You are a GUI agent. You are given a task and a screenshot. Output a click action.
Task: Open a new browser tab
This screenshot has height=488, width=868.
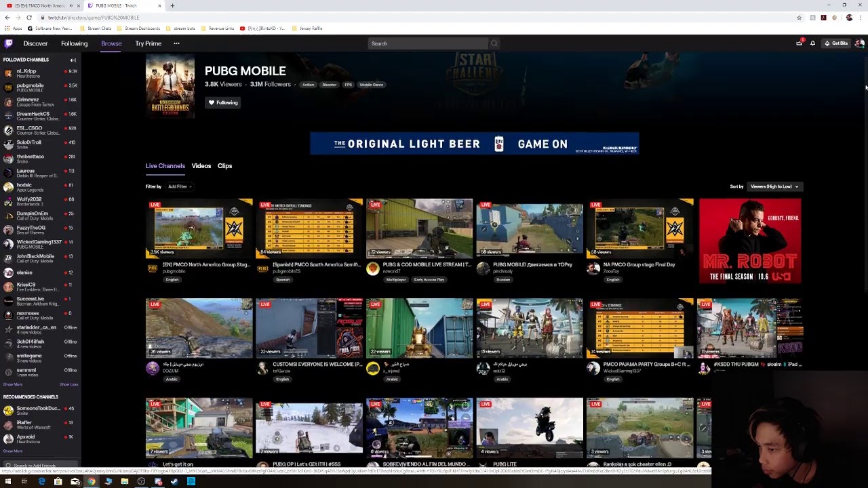[172, 5]
